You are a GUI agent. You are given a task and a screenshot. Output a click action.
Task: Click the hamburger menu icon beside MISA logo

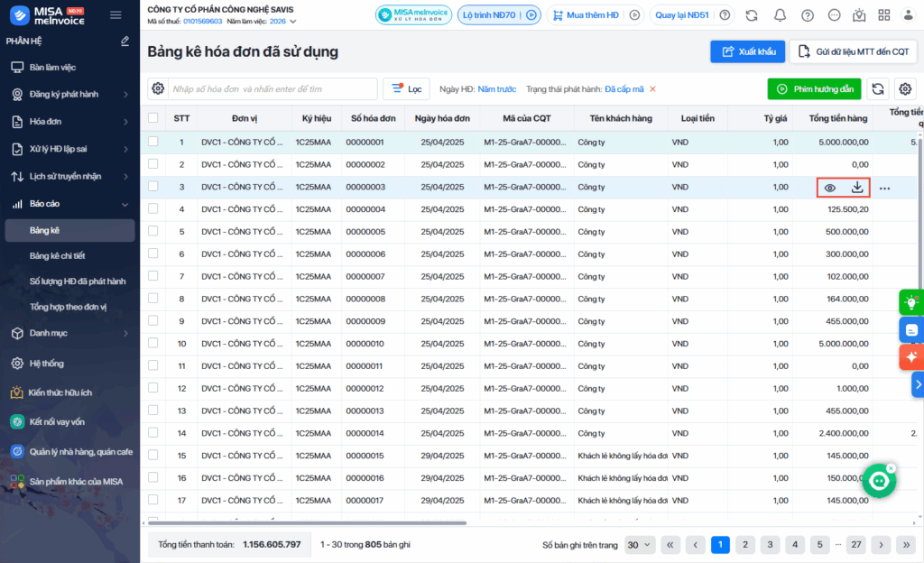115,15
